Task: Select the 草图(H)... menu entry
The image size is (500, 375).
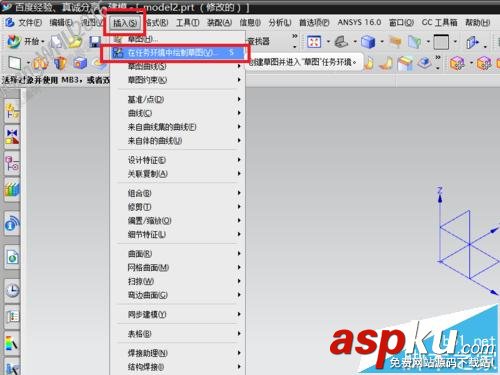Action: [177, 39]
